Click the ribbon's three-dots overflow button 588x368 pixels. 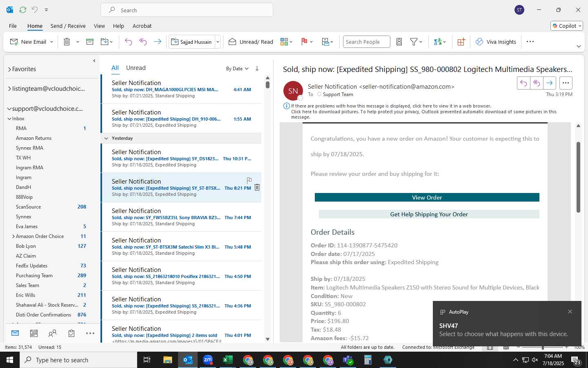(x=530, y=41)
